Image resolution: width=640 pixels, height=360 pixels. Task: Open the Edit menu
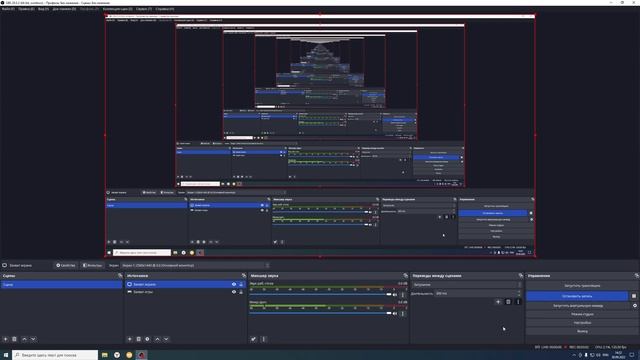click(27, 9)
